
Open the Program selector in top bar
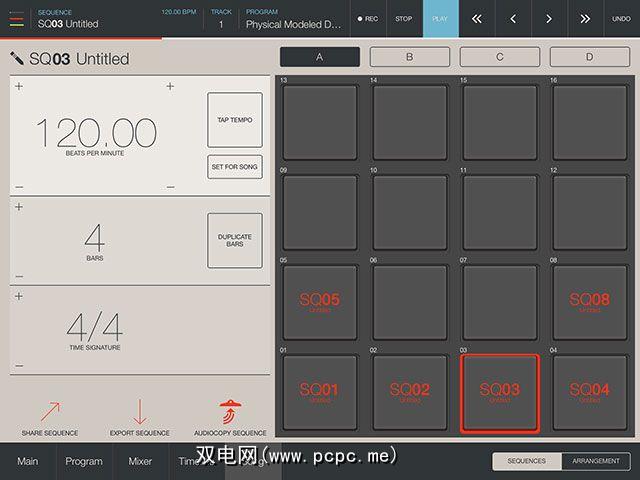[292, 18]
